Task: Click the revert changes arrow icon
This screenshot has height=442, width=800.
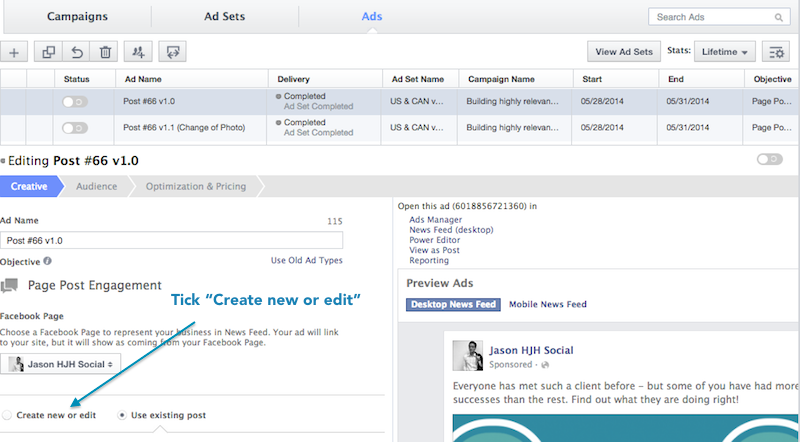Action: coord(76,52)
